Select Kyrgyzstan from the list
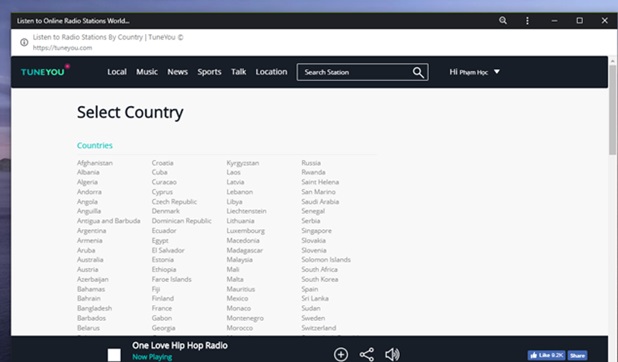This screenshot has width=618, height=362. point(243,163)
